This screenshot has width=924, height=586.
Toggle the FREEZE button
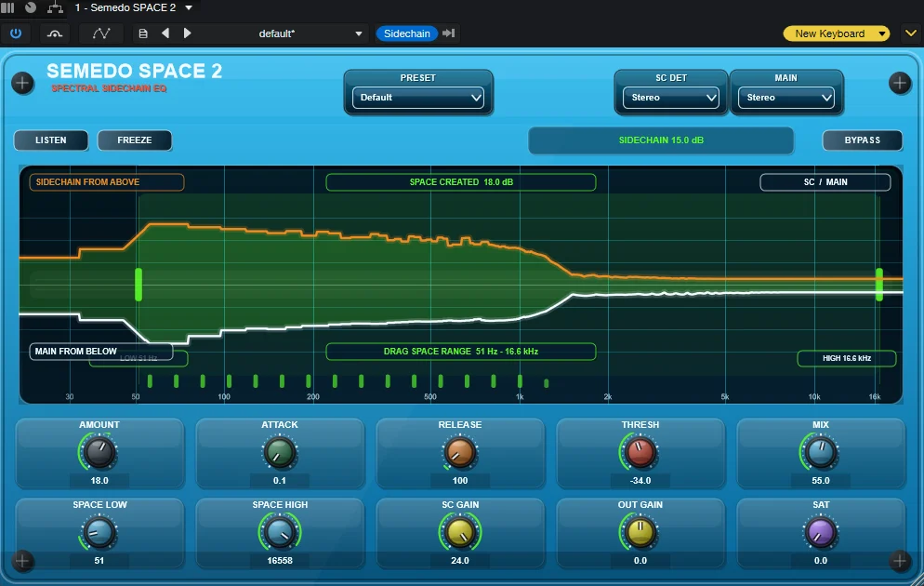pyautogui.click(x=135, y=140)
